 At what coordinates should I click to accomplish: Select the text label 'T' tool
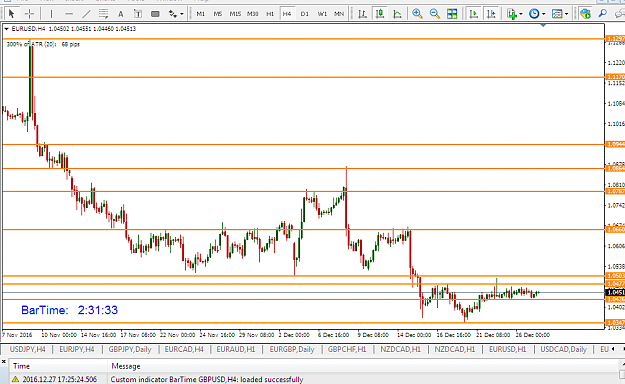(138, 14)
